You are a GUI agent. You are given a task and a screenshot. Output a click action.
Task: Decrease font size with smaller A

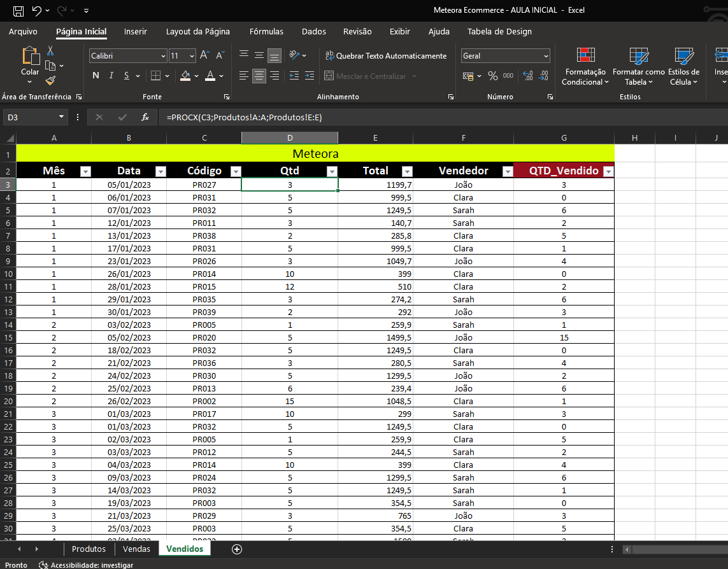pos(220,56)
